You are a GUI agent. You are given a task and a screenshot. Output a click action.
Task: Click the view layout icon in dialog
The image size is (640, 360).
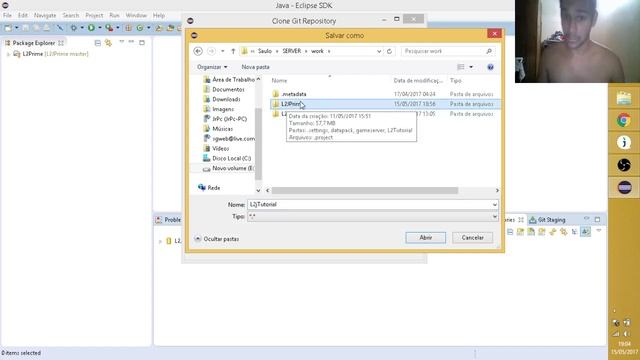[461, 67]
